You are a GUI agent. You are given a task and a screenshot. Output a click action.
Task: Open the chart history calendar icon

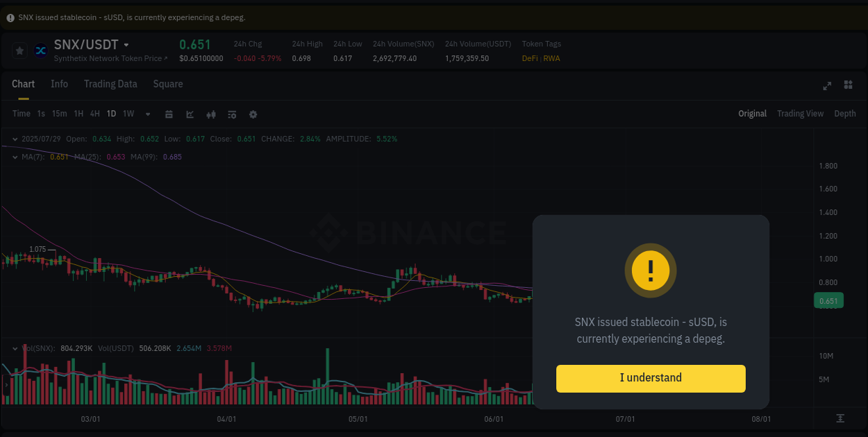point(169,114)
